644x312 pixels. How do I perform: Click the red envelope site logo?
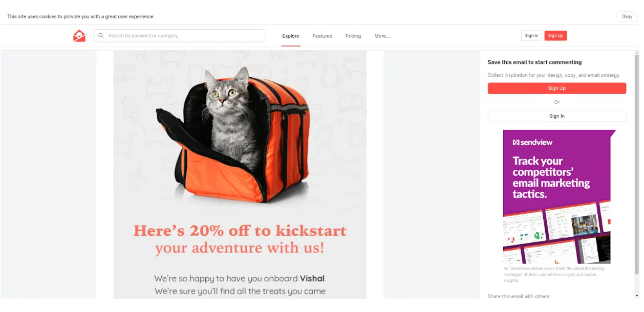[79, 36]
